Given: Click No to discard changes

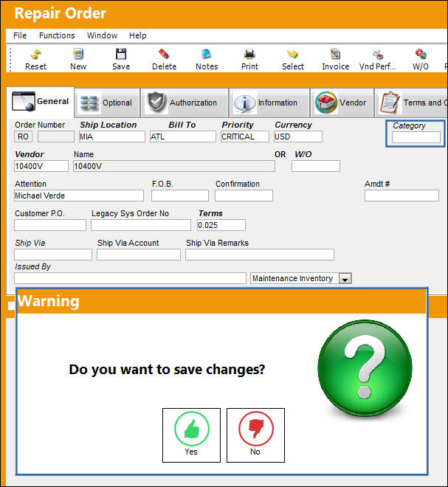Looking at the screenshot, I should tap(255, 435).
